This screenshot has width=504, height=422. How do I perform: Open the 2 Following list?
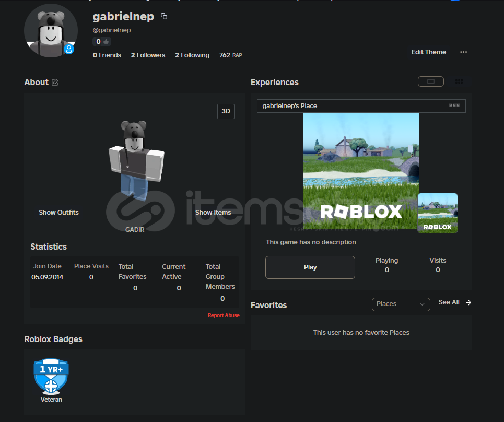point(192,55)
